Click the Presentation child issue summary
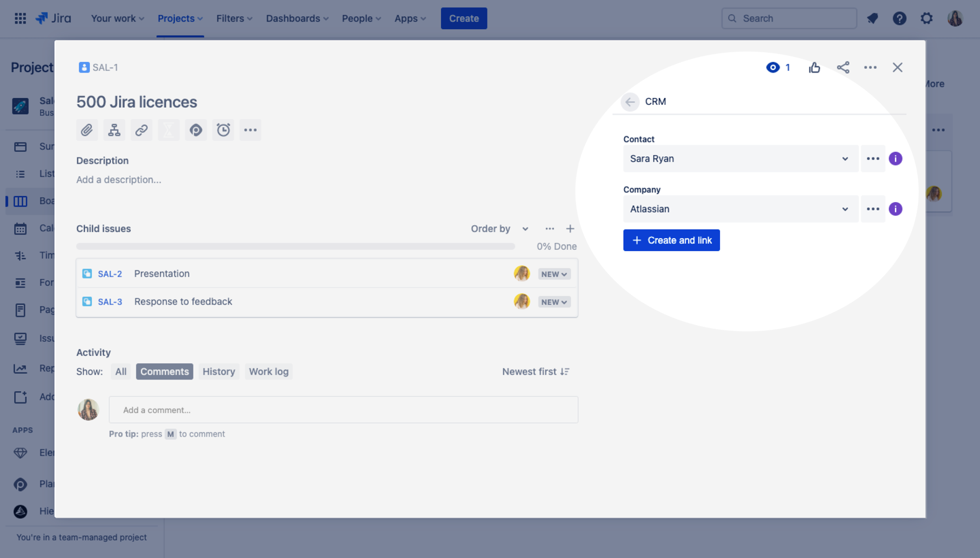The height and width of the screenshot is (558, 980). [x=162, y=273]
